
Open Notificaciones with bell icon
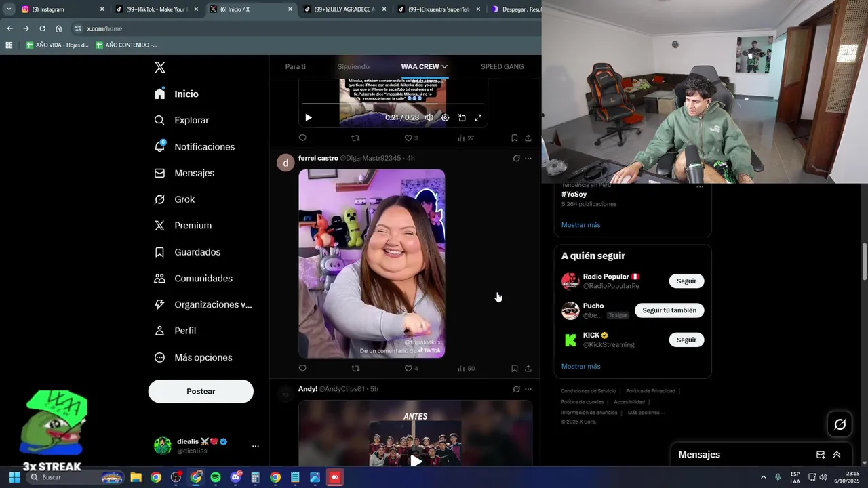195,146
